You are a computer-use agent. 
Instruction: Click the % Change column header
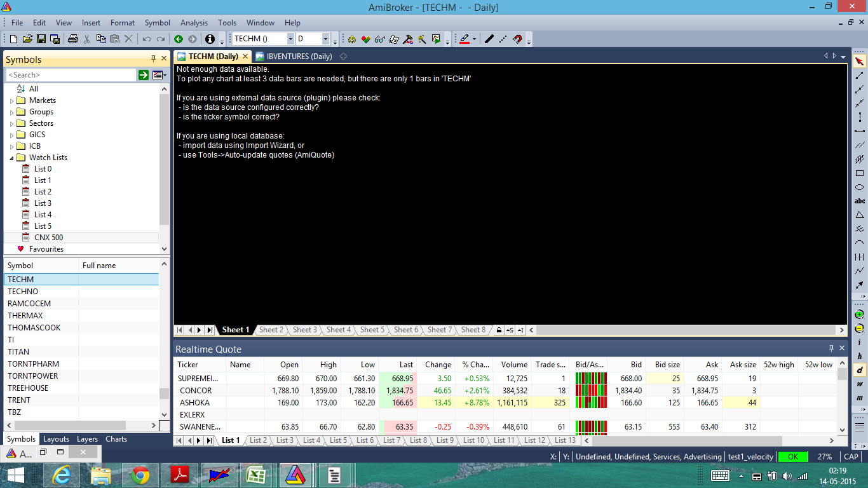point(474,365)
